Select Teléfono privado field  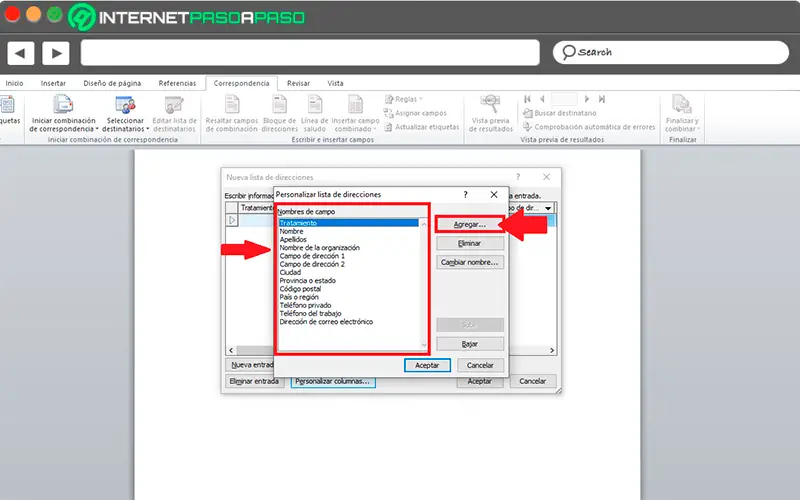[x=305, y=305]
